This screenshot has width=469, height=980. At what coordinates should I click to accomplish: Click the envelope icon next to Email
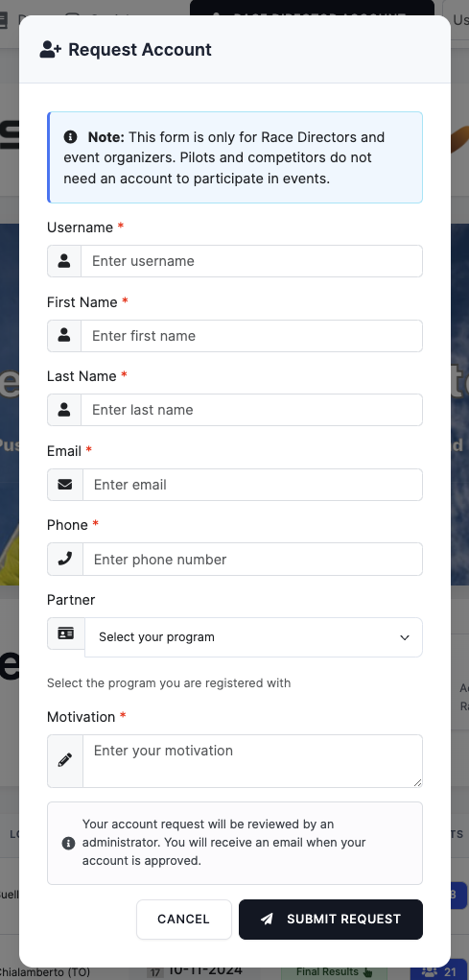pos(65,485)
